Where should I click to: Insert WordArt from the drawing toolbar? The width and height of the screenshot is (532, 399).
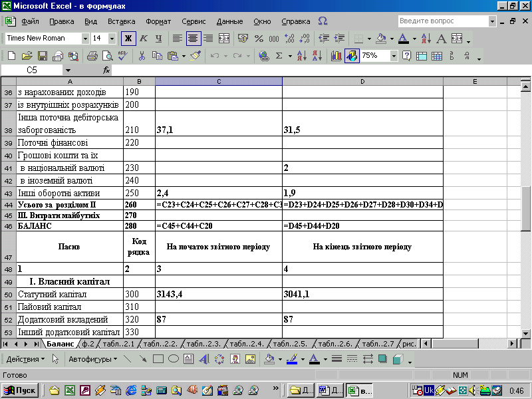(204, 359)
